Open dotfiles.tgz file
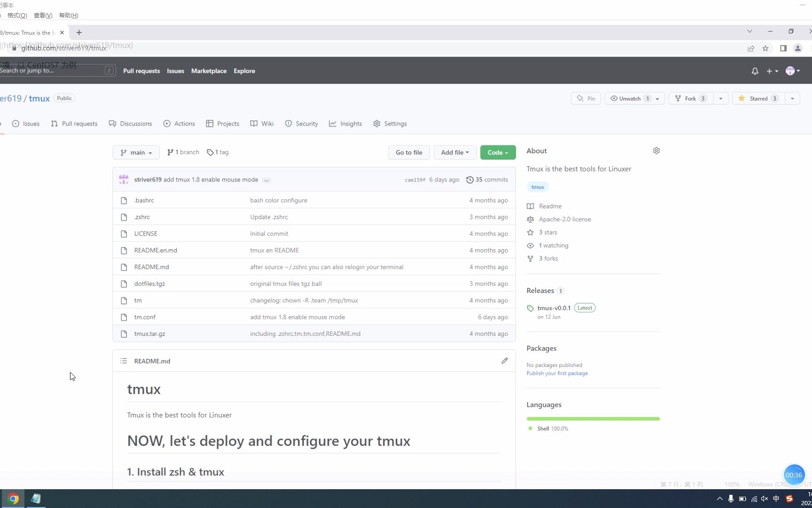The image size is (812, 508). [x=149, y=284]
